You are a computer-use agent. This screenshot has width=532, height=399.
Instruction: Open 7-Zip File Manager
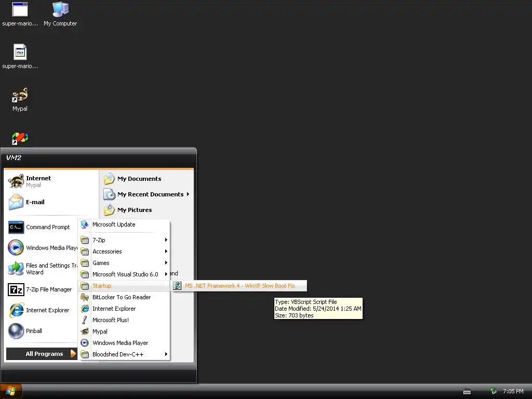tap(43, 289)
